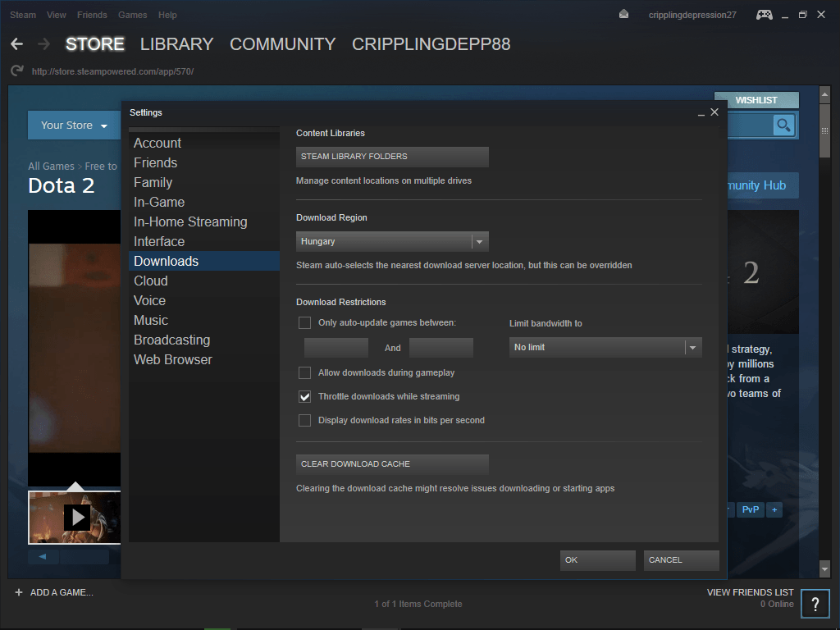Switch to the LIBRARY tab

pyautogui.click(x=177, y=44)
